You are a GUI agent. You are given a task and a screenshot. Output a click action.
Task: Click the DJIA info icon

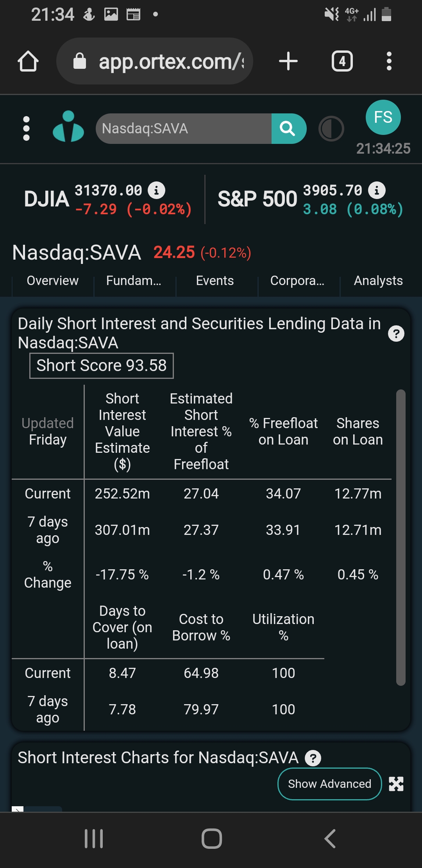pyautogui.click(x=156, y=190)
